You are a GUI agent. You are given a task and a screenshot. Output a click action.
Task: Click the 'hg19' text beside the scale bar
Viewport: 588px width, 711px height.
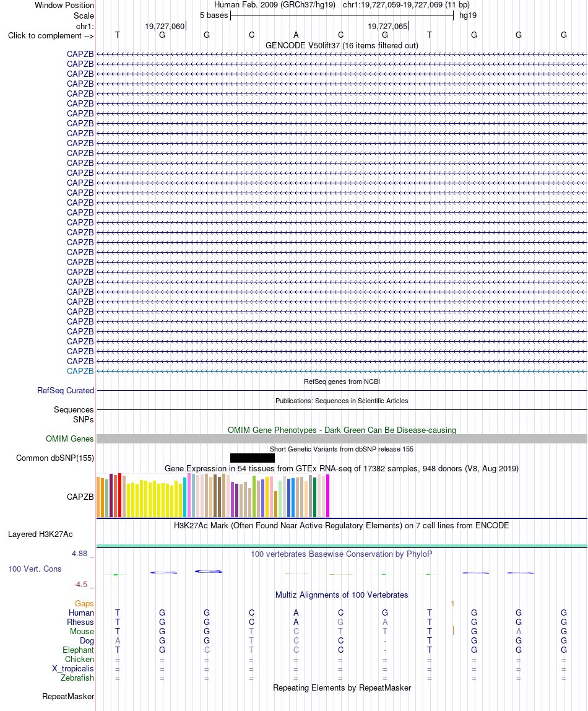pyautogui.click(x=467, y=15)
